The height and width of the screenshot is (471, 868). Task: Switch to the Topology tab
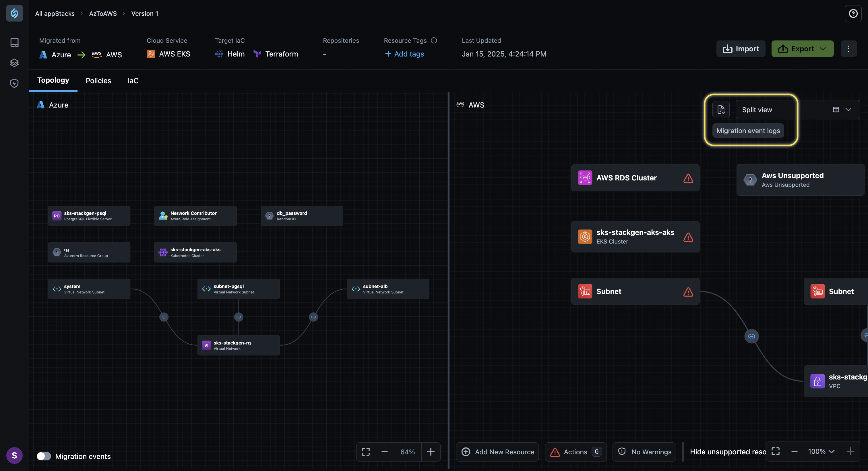tap(53, 80)
